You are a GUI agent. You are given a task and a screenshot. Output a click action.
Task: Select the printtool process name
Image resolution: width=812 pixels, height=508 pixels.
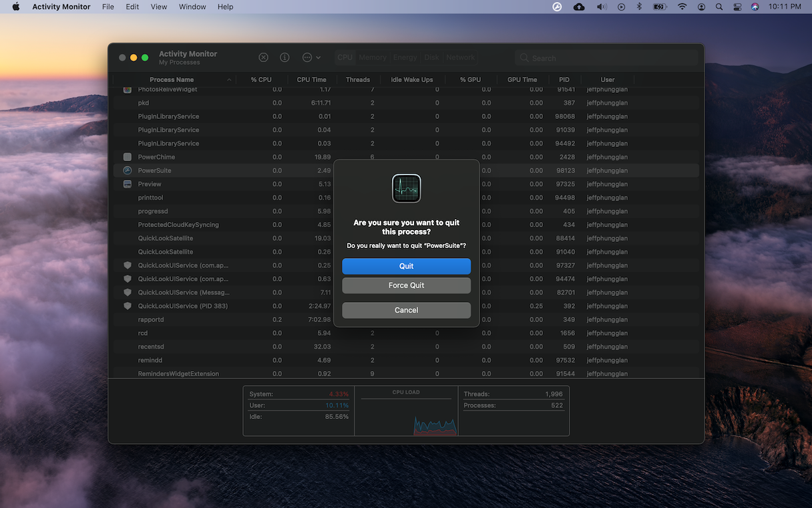(150, 198)
